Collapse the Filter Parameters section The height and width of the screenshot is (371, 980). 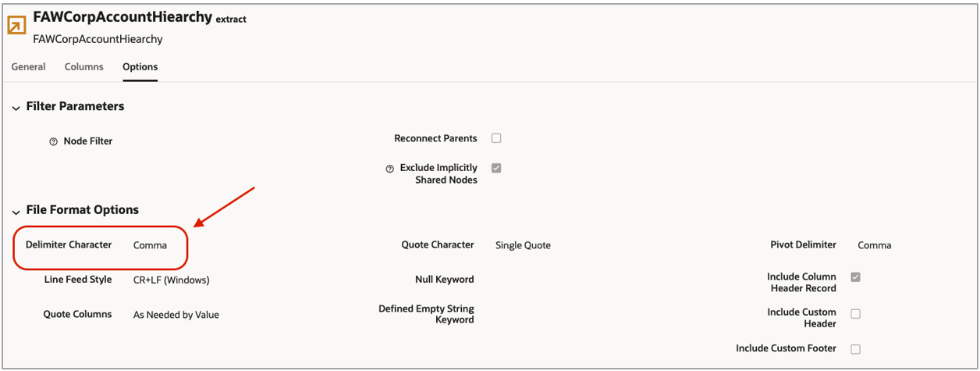coord(16,108)
